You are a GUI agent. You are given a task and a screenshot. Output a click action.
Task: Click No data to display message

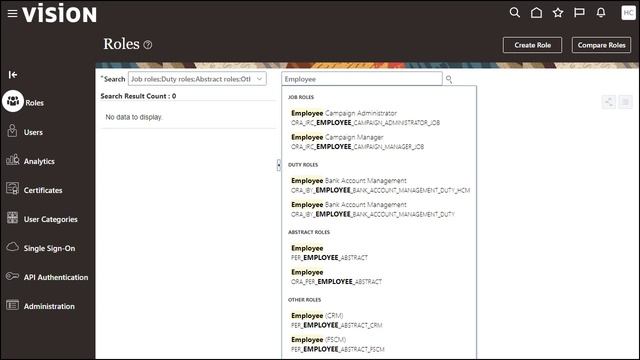tap(134, 117)
